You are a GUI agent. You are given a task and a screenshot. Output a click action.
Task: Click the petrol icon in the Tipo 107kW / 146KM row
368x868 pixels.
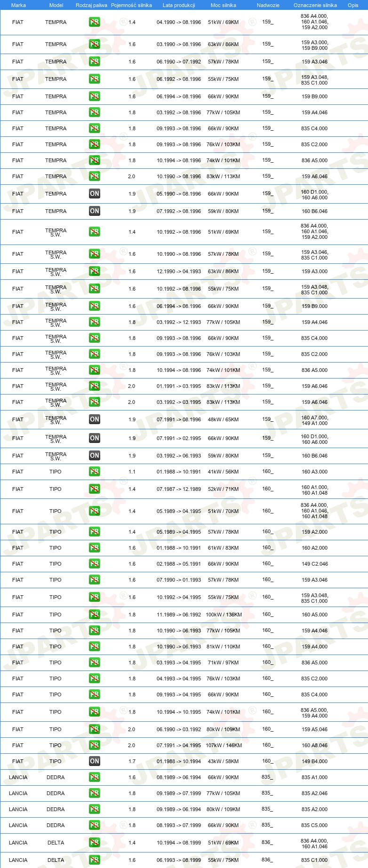(95, 745)
